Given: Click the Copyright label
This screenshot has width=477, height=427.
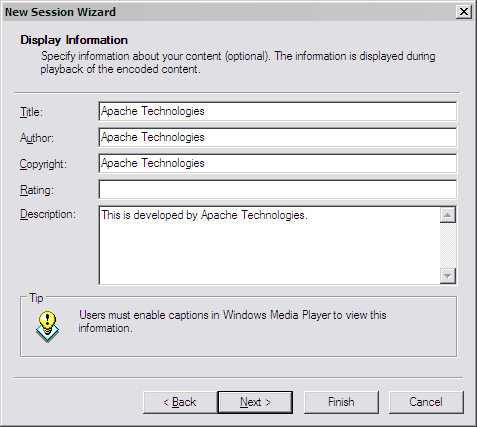Looking at the screenshot, I should 43,164.
